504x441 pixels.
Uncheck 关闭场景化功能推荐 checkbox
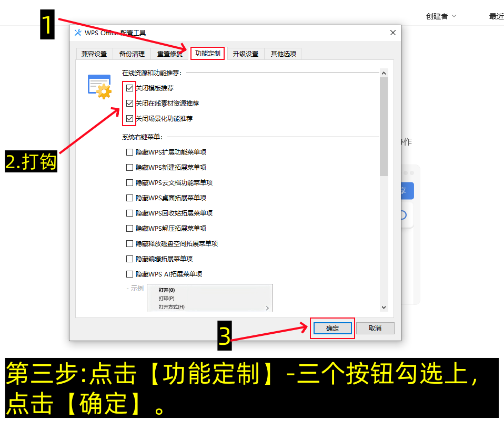pyautogui.click(x=129, y=118)
